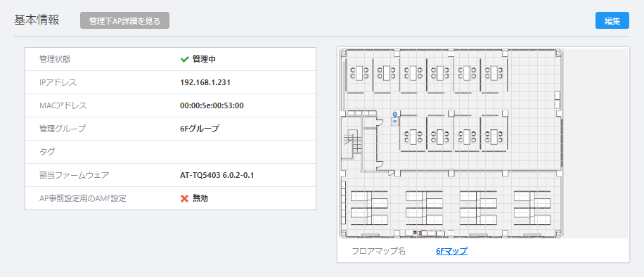Click the 管理中 status text
The height and width of the screenshot is (277, 644).
click(x=204, y=59)
